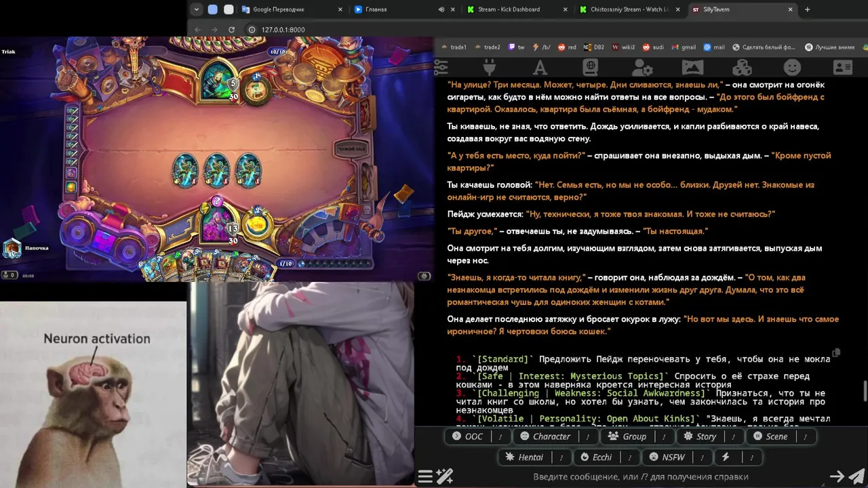Click the player's hero portrait
868x488 pixels.
tap(218, 225)
